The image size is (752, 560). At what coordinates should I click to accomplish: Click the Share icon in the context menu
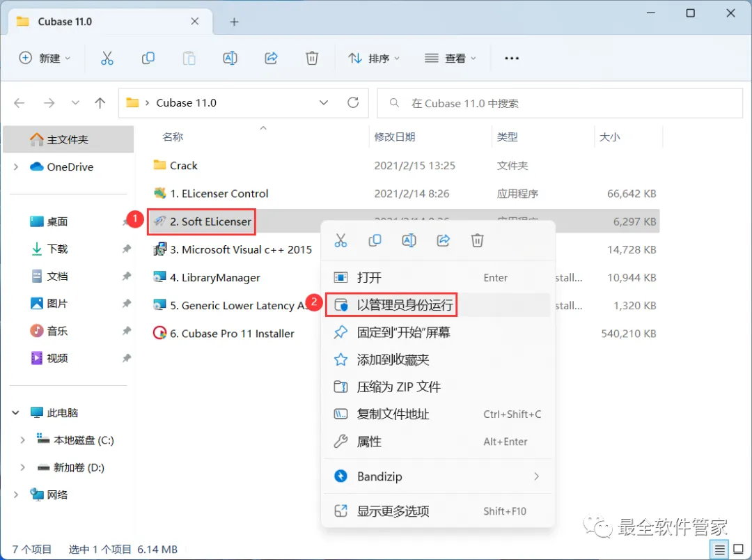(x=443, y=240)
